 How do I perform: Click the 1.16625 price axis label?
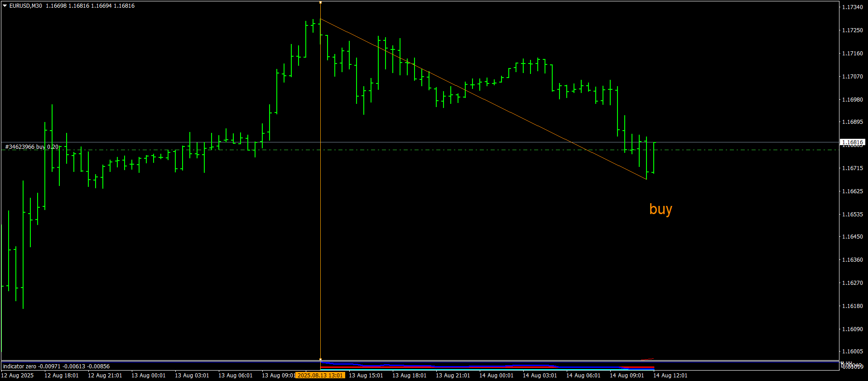[x=852, y=191]
